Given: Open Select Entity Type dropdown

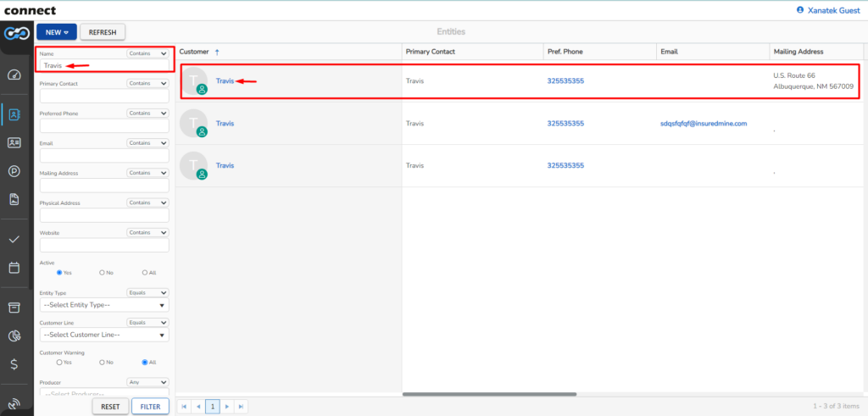Looking at the screenshot, I should [x=104, y=305].
